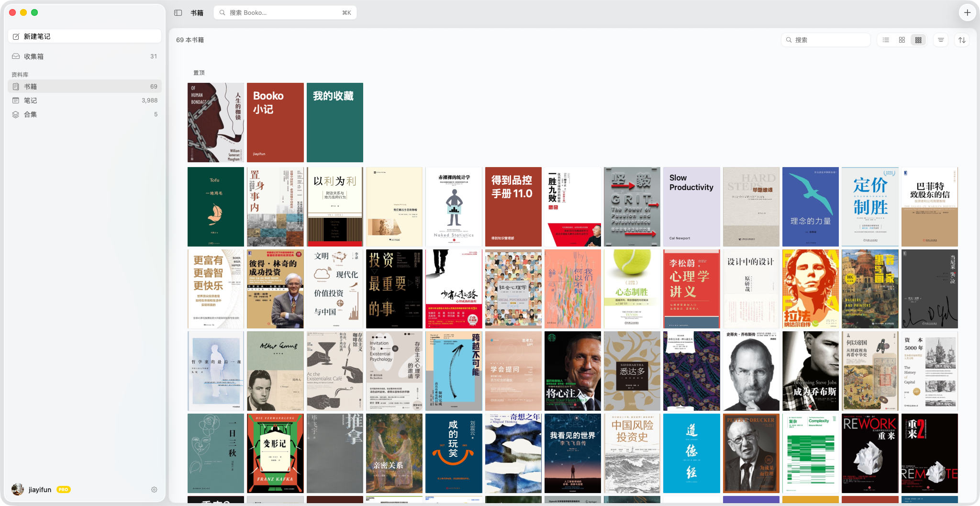Open the filter options icon
This screenshot has width=980, height=506.
[941, 40]
